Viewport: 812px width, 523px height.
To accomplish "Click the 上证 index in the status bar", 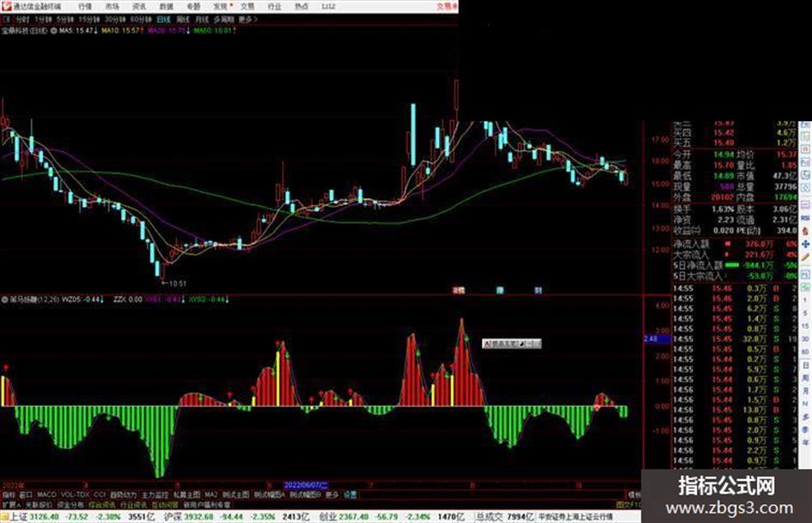I will (x=19, y=517).
